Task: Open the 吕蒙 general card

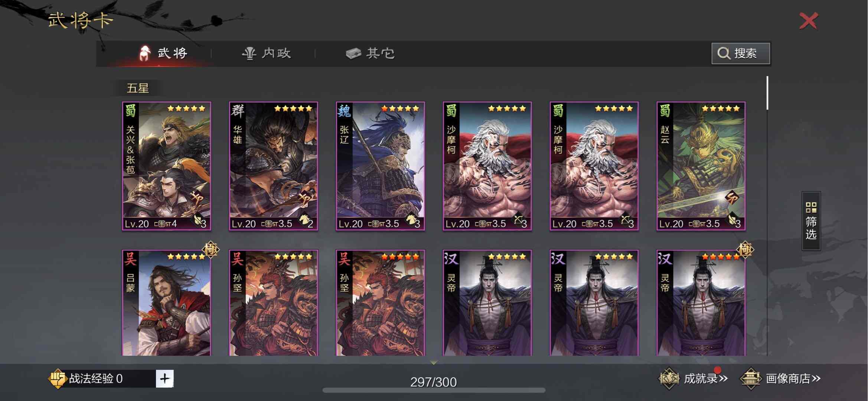Action: coord(166,303)
